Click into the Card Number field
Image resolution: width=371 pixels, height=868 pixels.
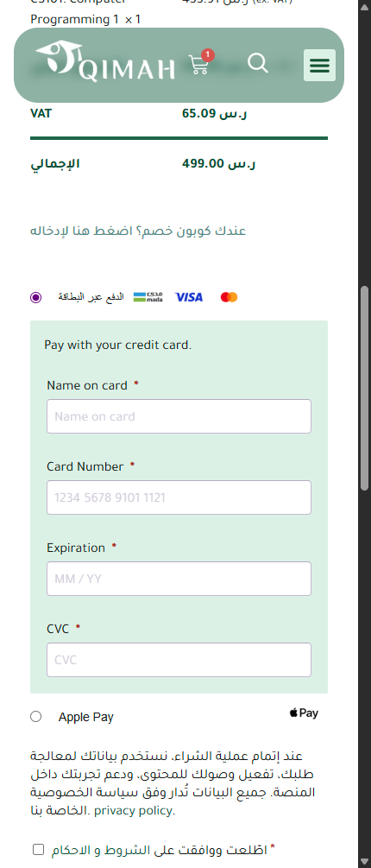tap(179, 497)
